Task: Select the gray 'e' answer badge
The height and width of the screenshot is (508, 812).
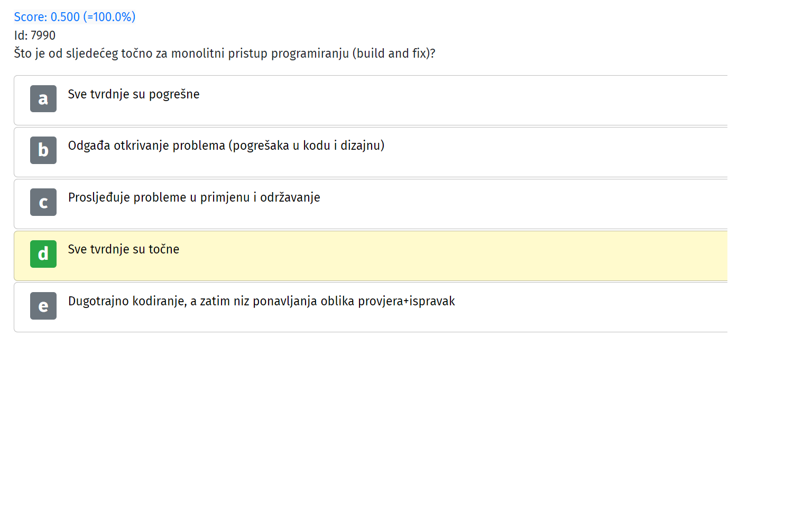Action: pos(43,306)
